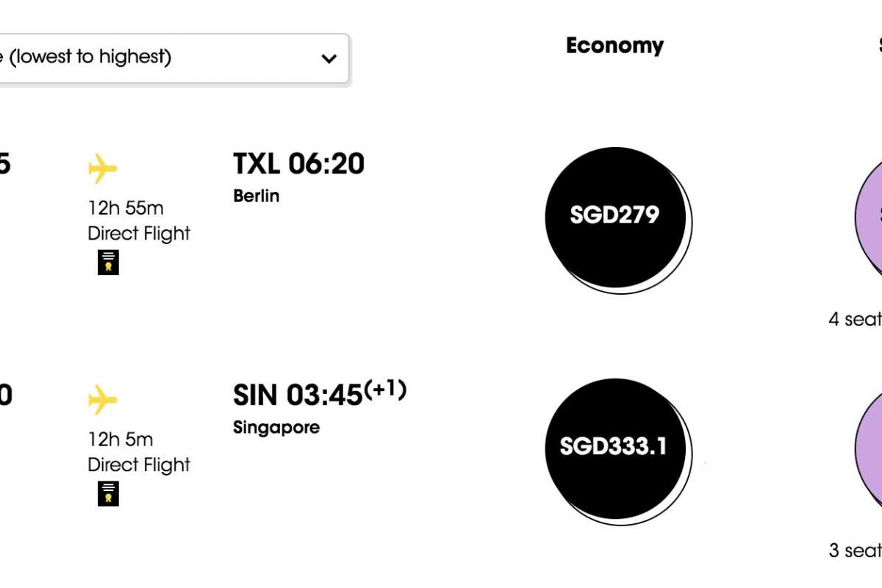Image resolution: width=882 pixels, height=588 pixels.
Task: Select the purple fare circle on the Berlin row
Action: pos(870,217)
